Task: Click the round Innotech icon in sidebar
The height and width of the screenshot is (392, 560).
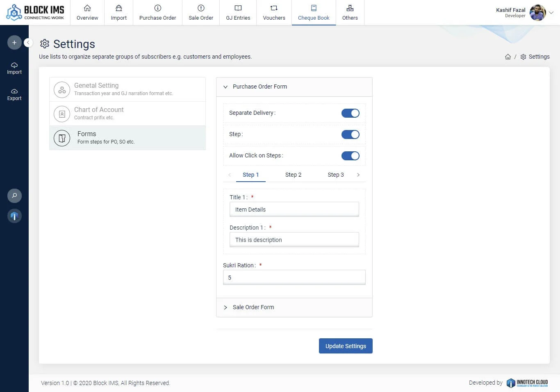Action: pyautogui.click(x=14, y=216)
